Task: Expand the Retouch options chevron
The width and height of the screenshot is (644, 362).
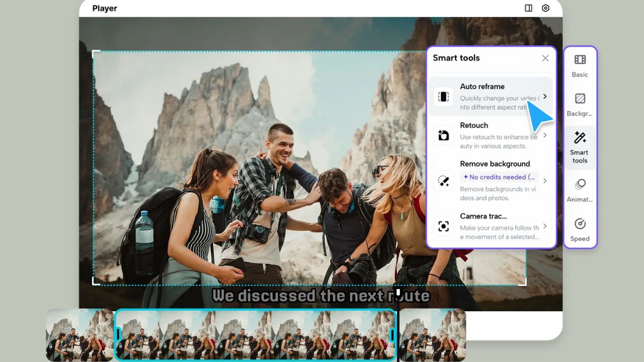Action: [545, 135]
